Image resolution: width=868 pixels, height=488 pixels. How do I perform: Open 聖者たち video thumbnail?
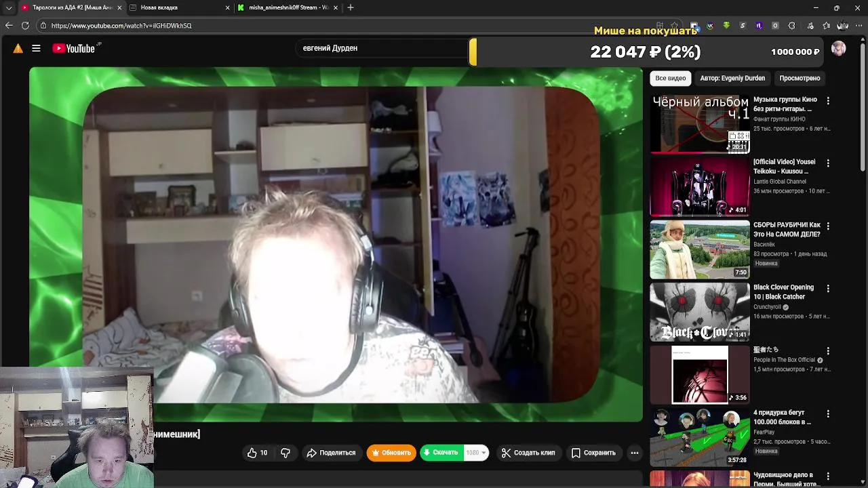click(700, 374)
